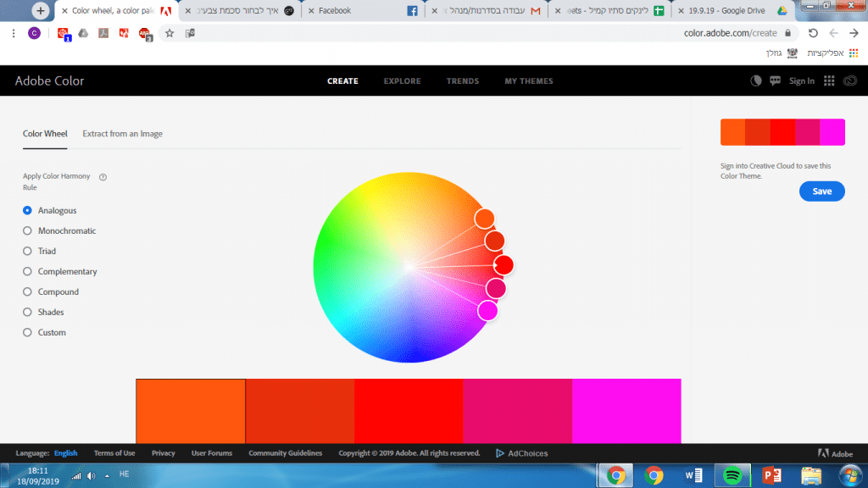Open a new browser tab
The width and height of the screenshot is (868, 488).
(41, 10)
